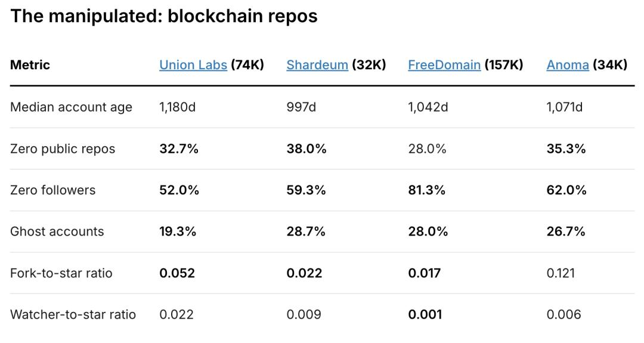Click the Metric column header
Viewport: 644px width, 343px height.
coord(30,65)
